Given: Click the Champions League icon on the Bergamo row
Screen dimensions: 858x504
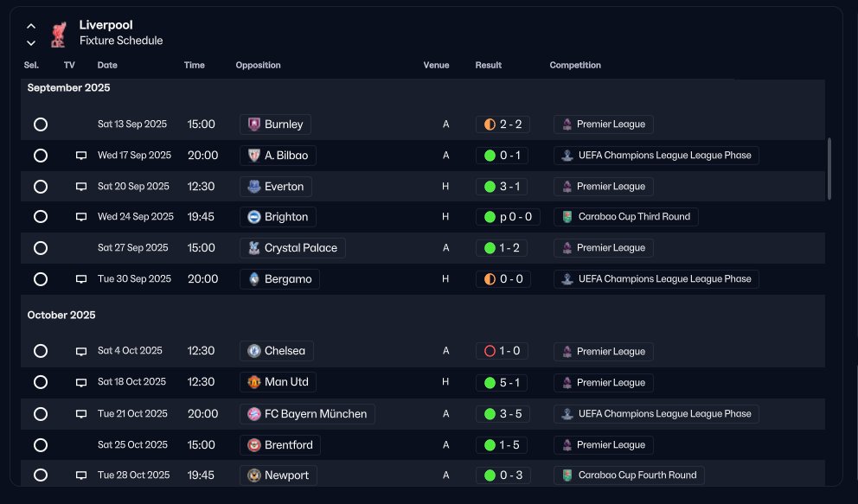Looking at the screenshot, I should [567, 278].
